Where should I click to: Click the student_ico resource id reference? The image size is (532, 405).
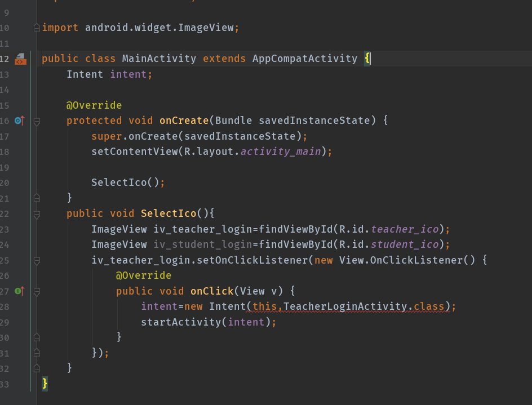pyautogui.click(x=404, y=244)
